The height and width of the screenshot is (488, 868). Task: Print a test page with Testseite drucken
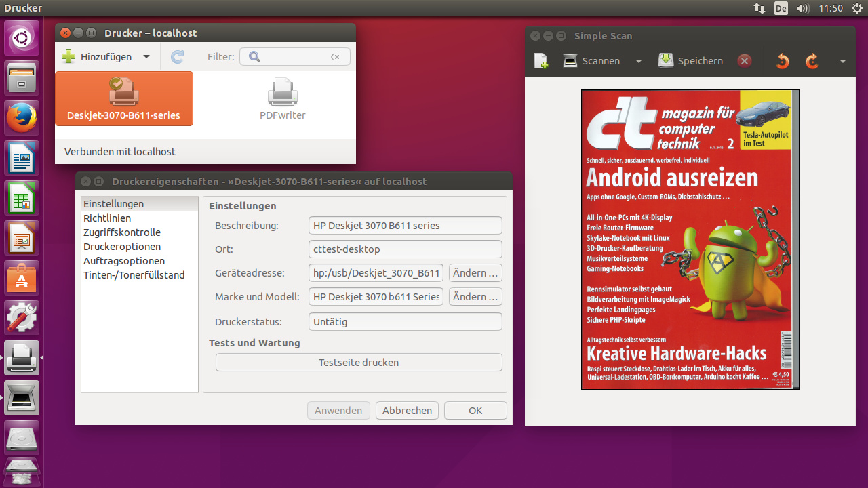tap(359, 363)
